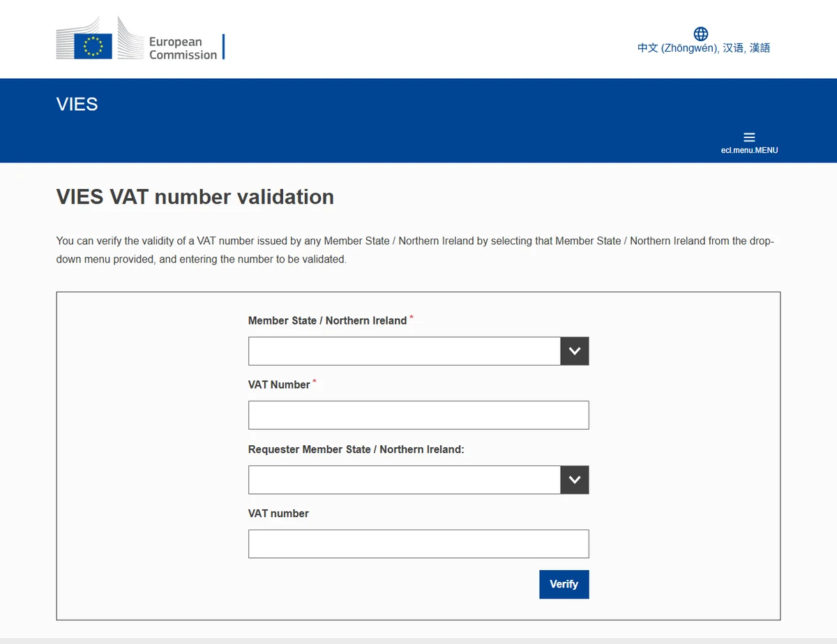Click the required VAT Number input field
This screenshot has width=837, height=644.
click(418, 415)
